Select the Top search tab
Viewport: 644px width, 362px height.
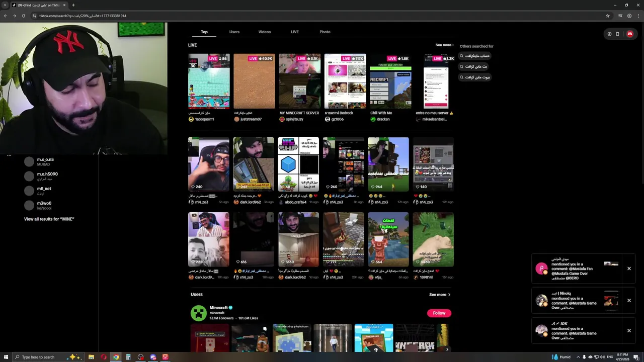pos(204,32)
